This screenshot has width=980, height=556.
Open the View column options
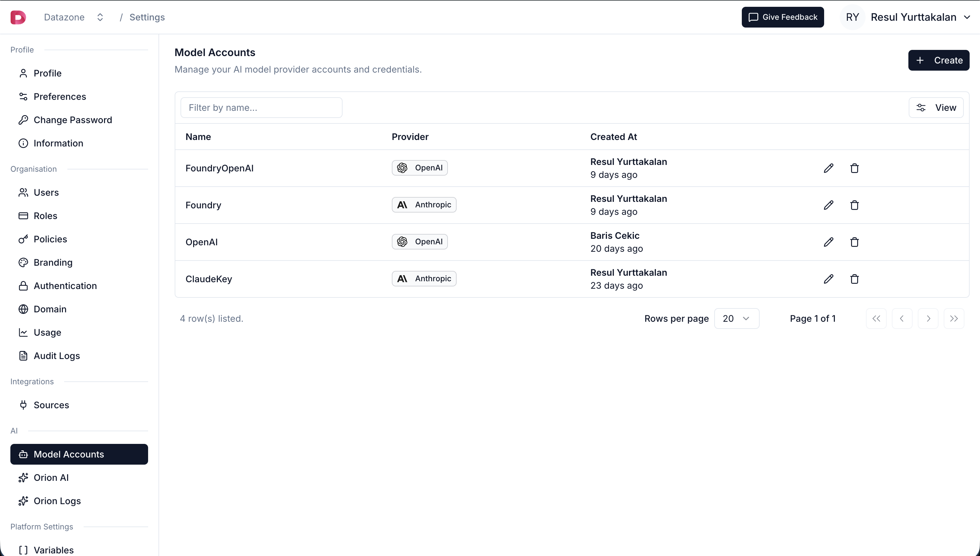click(x=937, y=107)
